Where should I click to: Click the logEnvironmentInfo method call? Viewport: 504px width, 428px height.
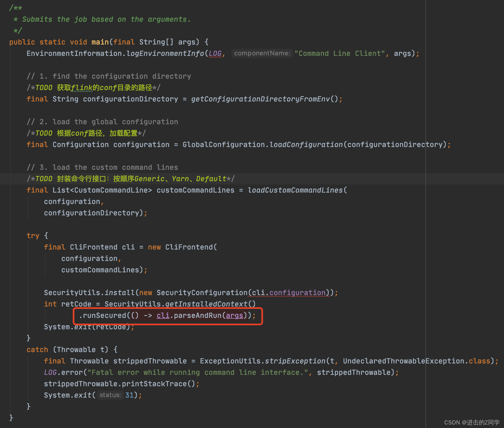(165, 53)
